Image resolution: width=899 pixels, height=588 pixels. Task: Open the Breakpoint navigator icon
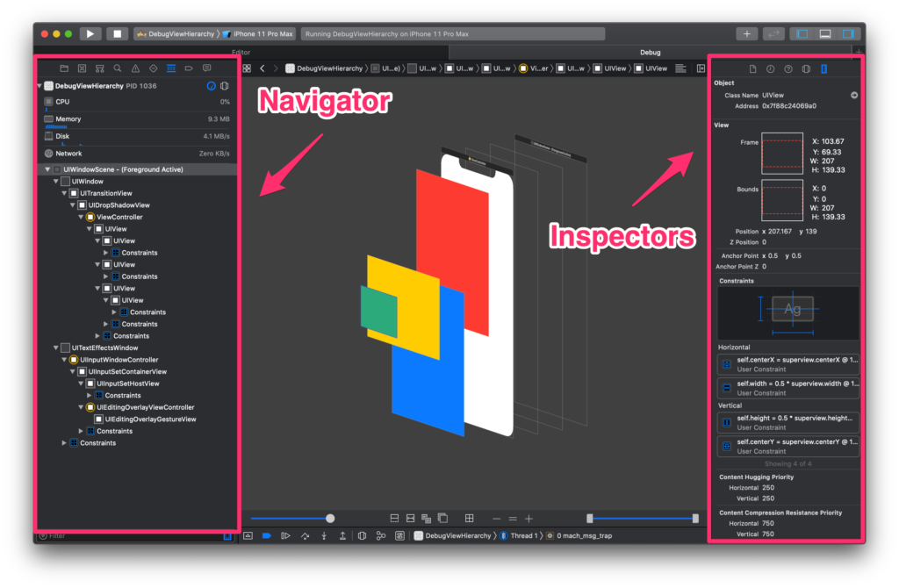pos(190,68)
